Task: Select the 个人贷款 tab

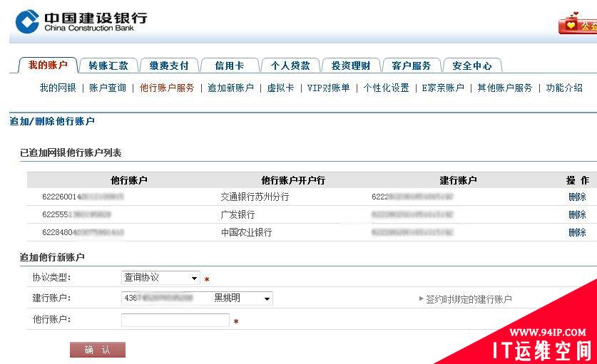Action: 290,66
